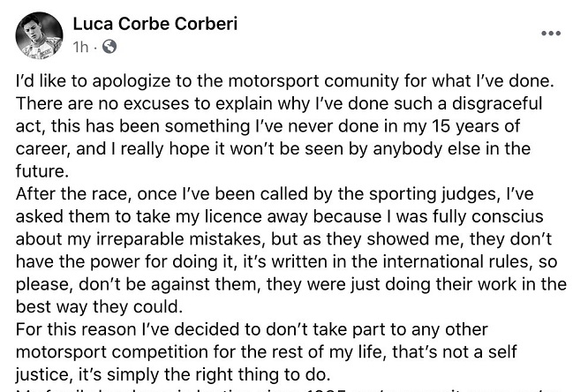Click the word "disgraceful" in the post
The image size is (588, 392).
tap(497, 103)
